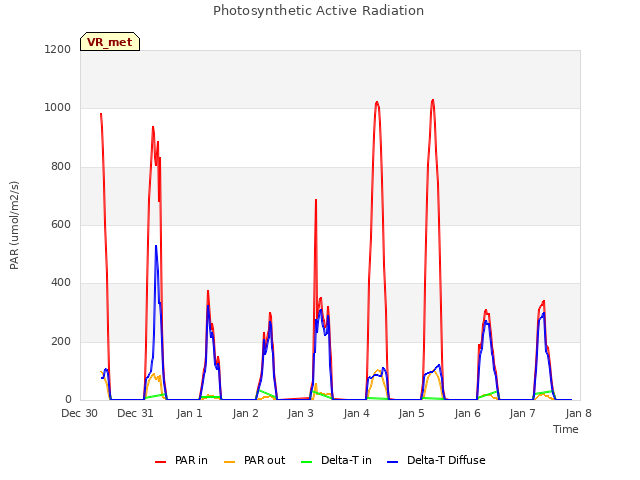Screen dimensions: 640x480
Task: Click the Jan 4 x-axis tick label
Action: coord(356,413)
